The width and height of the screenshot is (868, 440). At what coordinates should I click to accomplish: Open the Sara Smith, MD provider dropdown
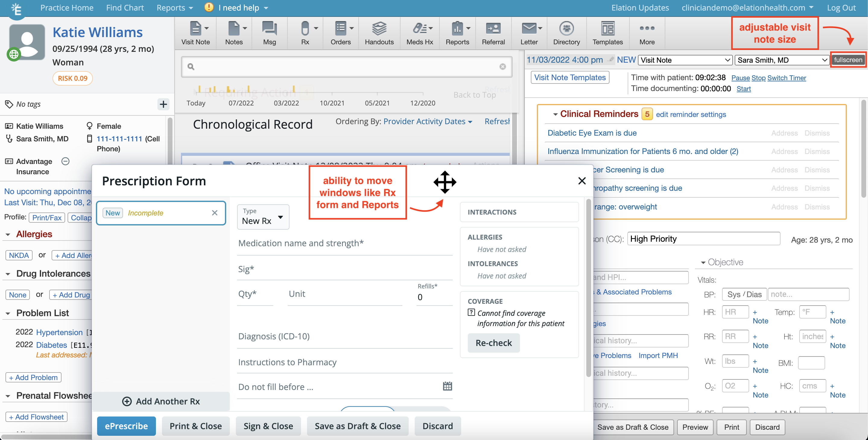782,60
